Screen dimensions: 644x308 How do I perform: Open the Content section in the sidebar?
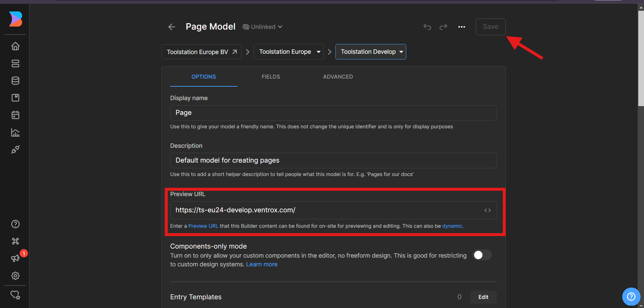tap(15, 63)
